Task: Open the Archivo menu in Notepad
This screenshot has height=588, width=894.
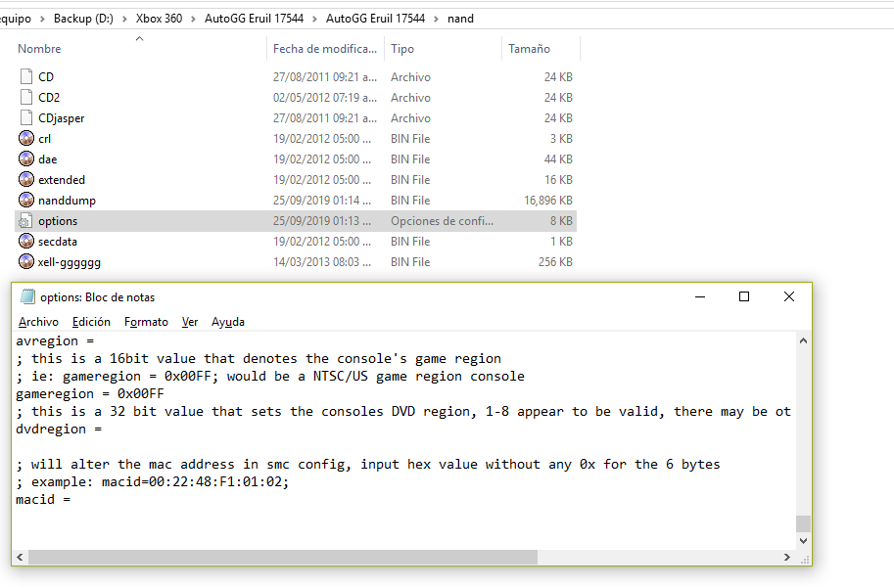Action: click(x=38, y=322)
